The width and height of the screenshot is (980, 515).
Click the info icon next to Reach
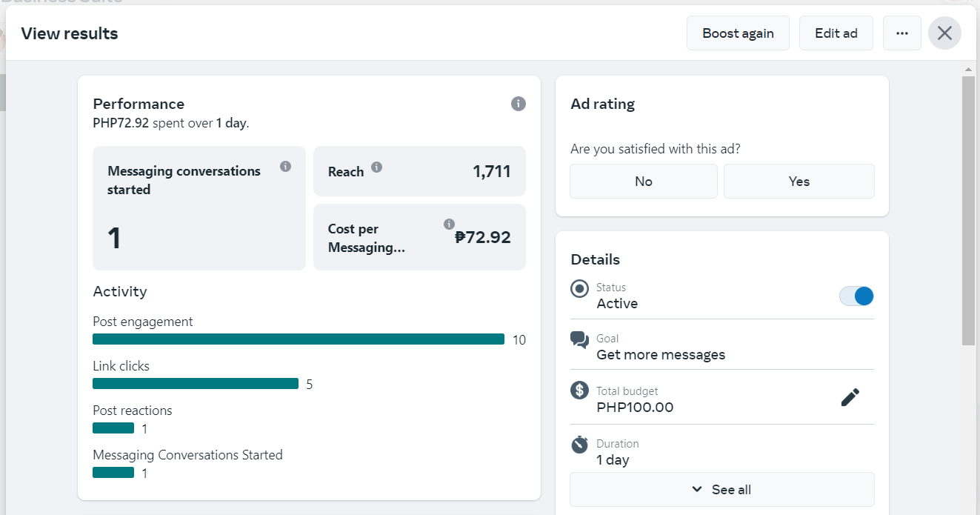pos(376,167)
